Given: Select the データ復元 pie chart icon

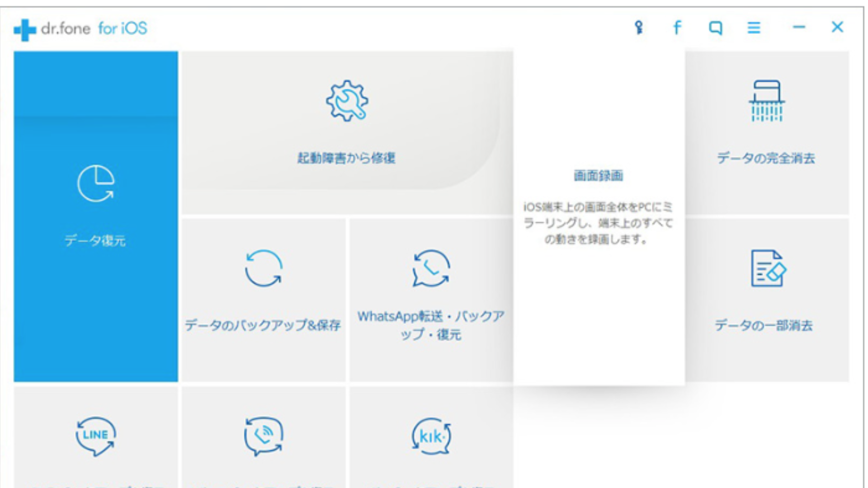Looking at the screenshot, I should (x=96, y=183).
